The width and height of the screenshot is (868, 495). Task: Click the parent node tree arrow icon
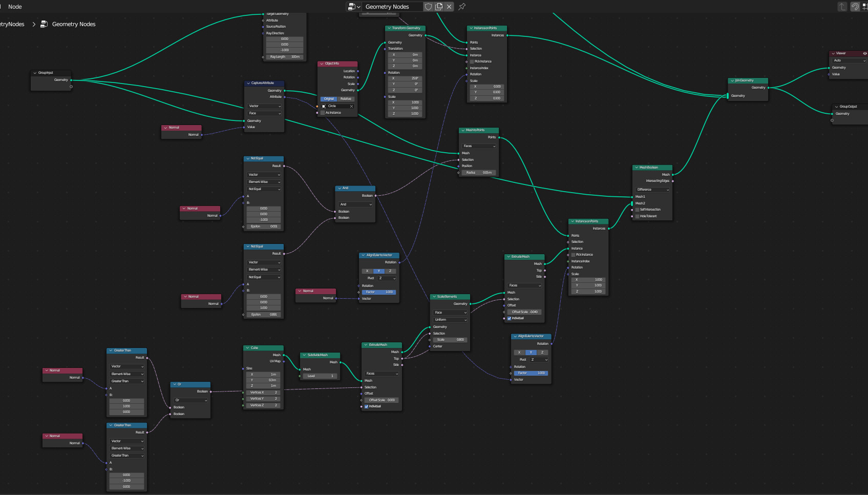pos(842,7)
